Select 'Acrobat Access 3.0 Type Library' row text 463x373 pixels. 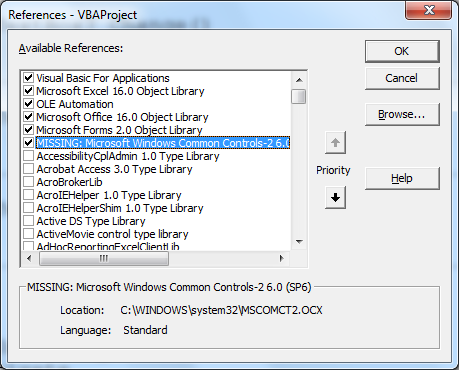[x=114, y=169]
